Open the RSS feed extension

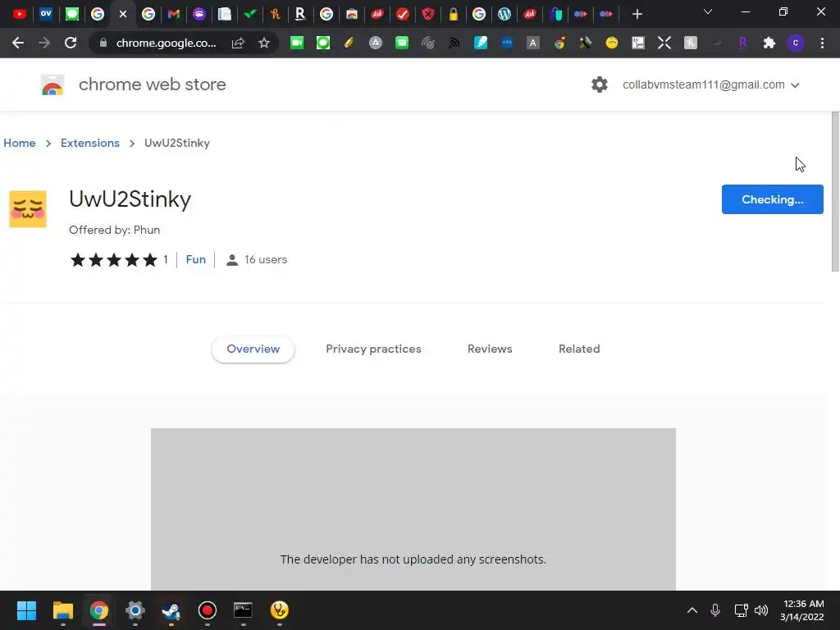point(454,43)
